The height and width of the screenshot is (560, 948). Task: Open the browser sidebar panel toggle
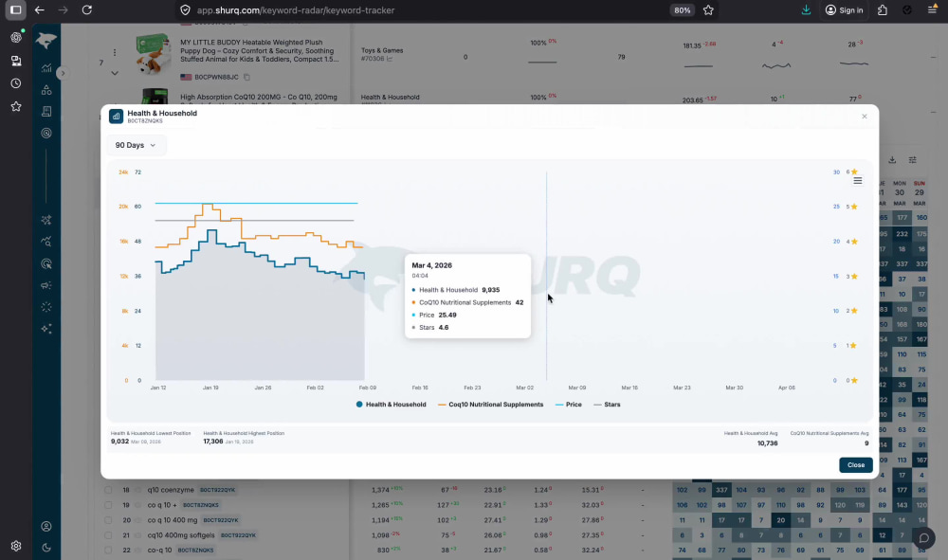click(x=16, y=9)
